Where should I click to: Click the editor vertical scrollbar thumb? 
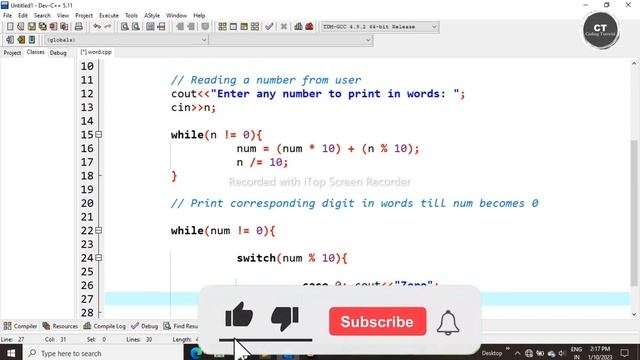click(634, 212)
